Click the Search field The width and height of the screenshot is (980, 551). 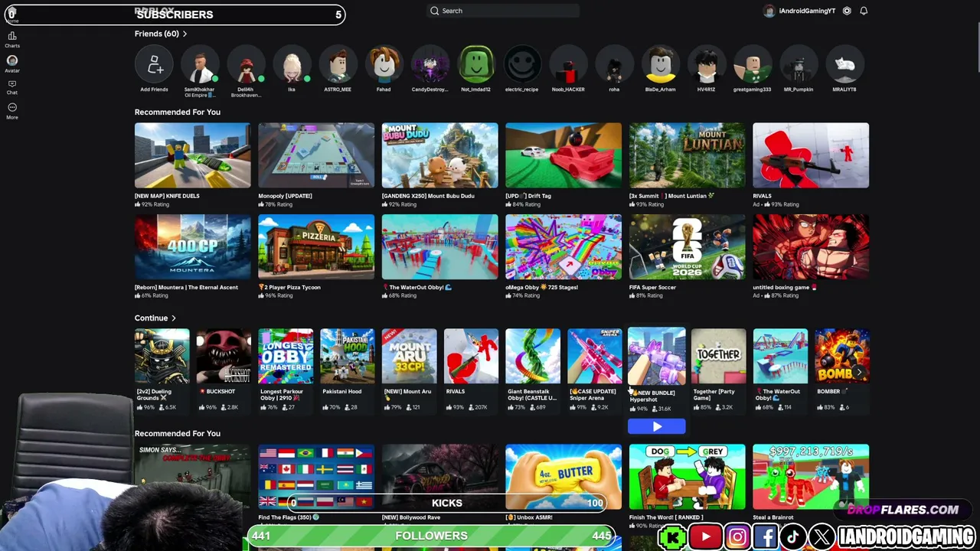coord(502,11)
